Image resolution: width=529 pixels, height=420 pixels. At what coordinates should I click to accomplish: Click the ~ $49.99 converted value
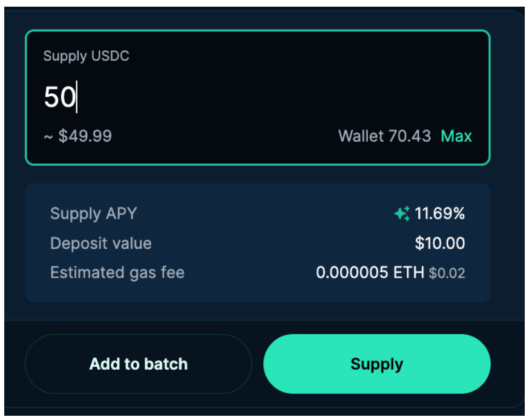pos(77,136)
